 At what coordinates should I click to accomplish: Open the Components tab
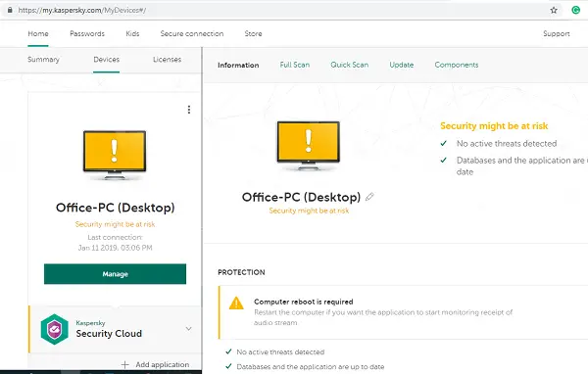[457, 65]
